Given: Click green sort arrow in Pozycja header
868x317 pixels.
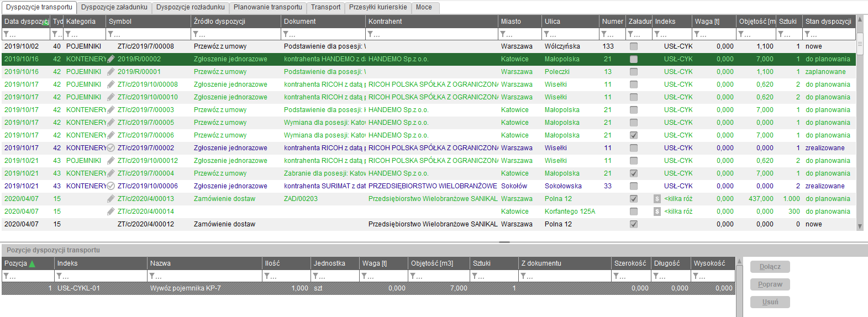Looking at the screenshot, I should [x=32, y=264].
